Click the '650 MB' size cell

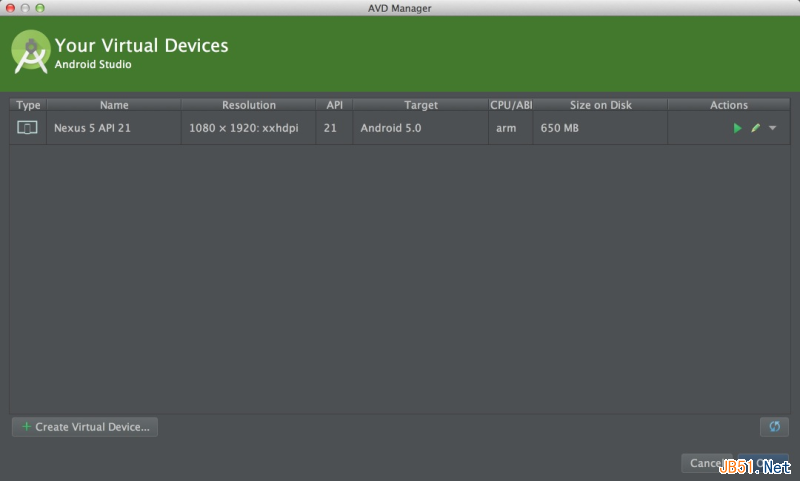(x=601, y=128)
